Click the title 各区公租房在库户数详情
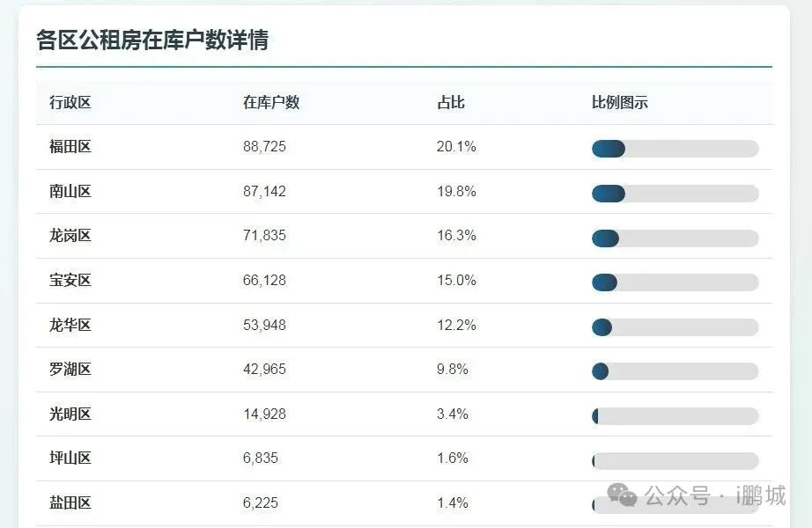 152,40
